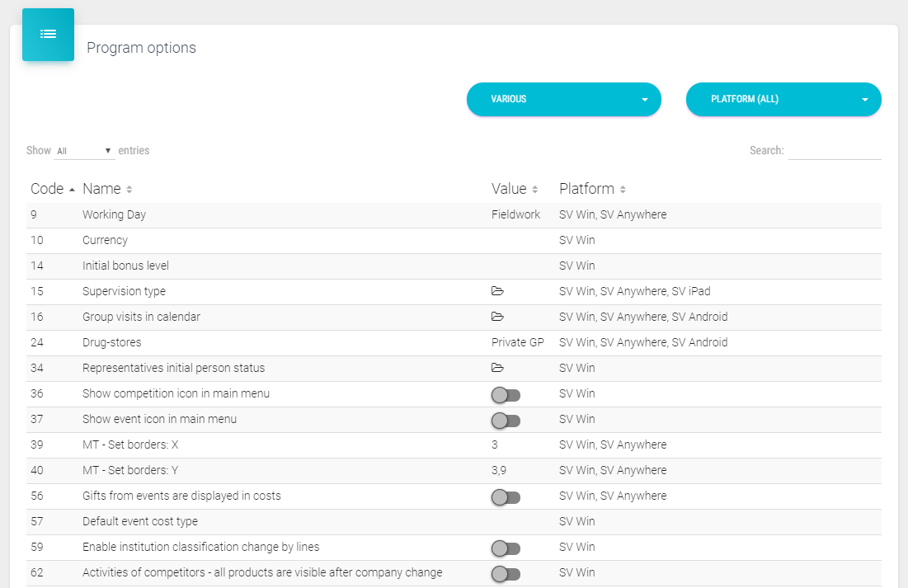Select the Working Day row

coord(114,214)
